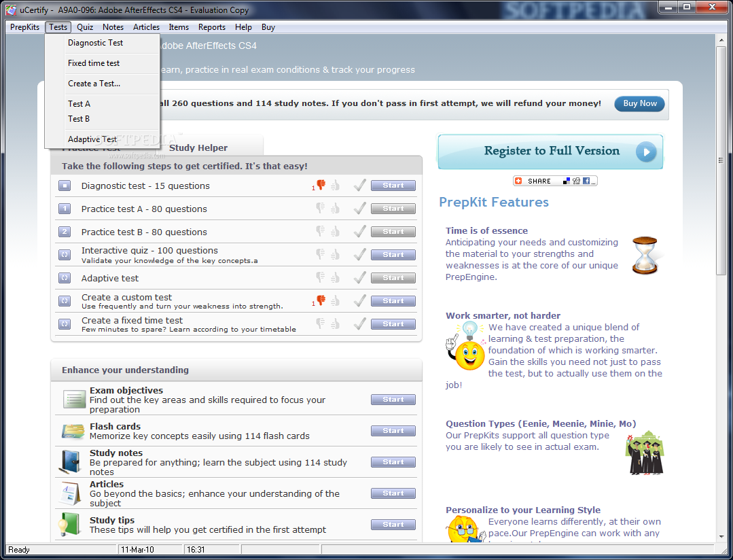Click thumbs up icon on Practice test A row
Screen dimensions: 733x560
pyautogui.click(x=335, y=209)
